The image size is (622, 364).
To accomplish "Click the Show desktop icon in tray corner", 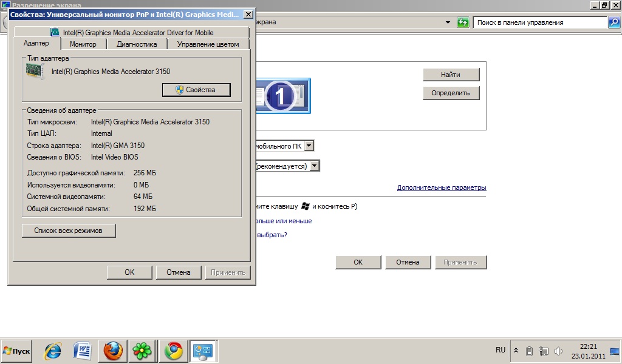I will click(x=615, y=351).
